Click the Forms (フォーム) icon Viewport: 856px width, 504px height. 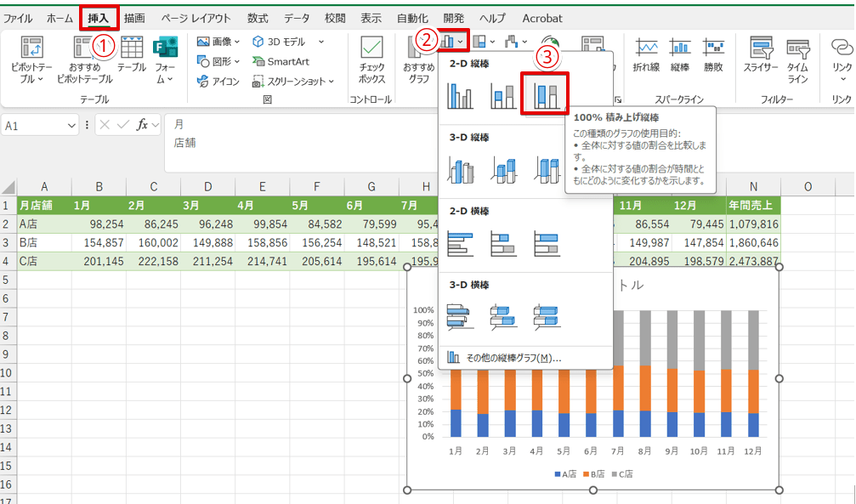coord(165,60)
